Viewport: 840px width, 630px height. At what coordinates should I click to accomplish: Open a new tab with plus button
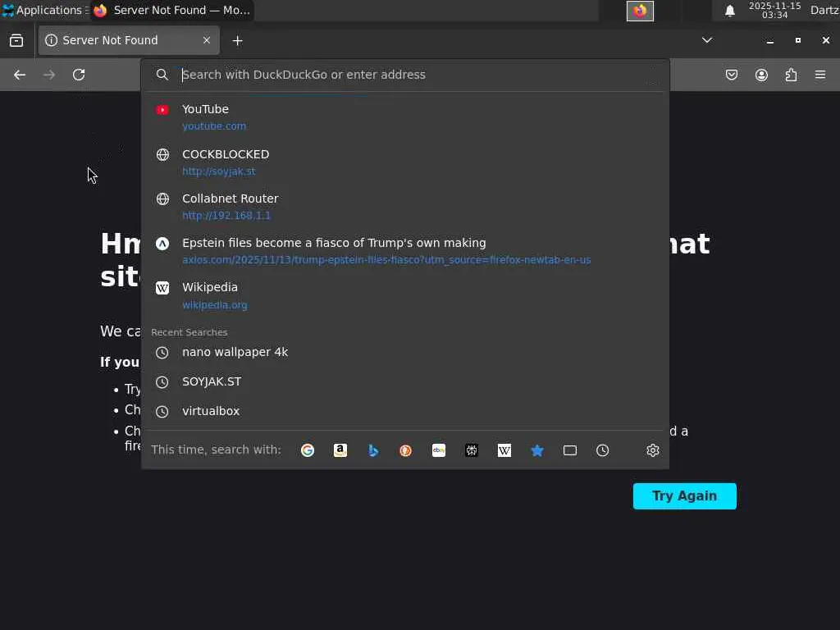(237, 41)
